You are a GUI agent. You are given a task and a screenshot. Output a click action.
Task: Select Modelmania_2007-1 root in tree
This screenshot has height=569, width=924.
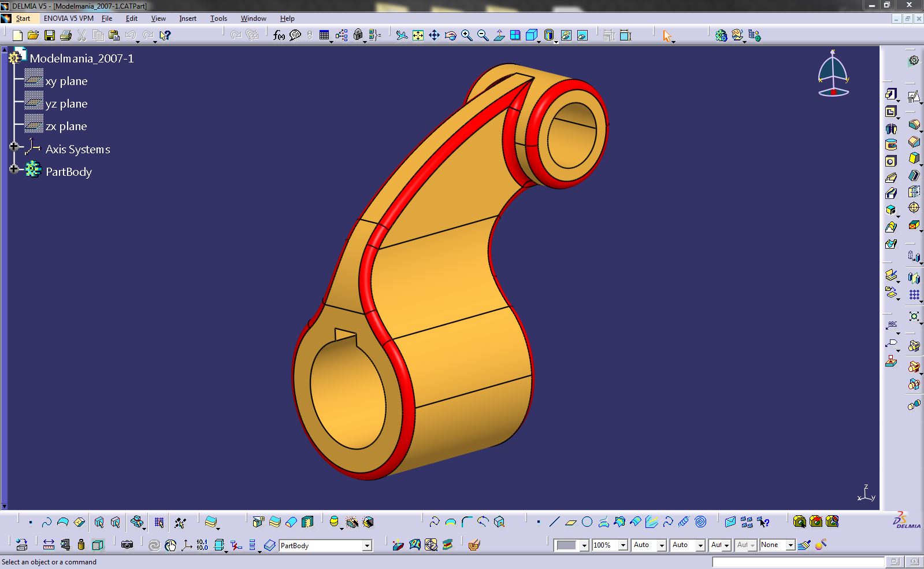tap(81, 58)
